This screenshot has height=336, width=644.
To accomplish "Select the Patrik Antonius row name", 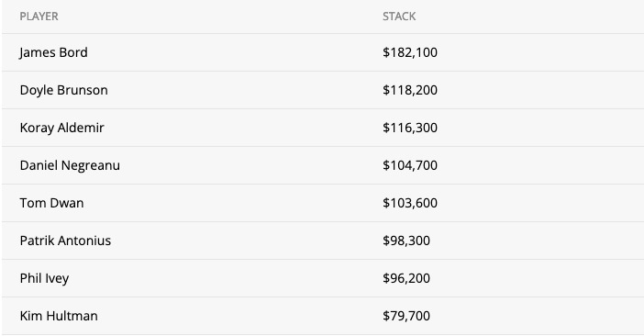I will [x=65, y=241].
